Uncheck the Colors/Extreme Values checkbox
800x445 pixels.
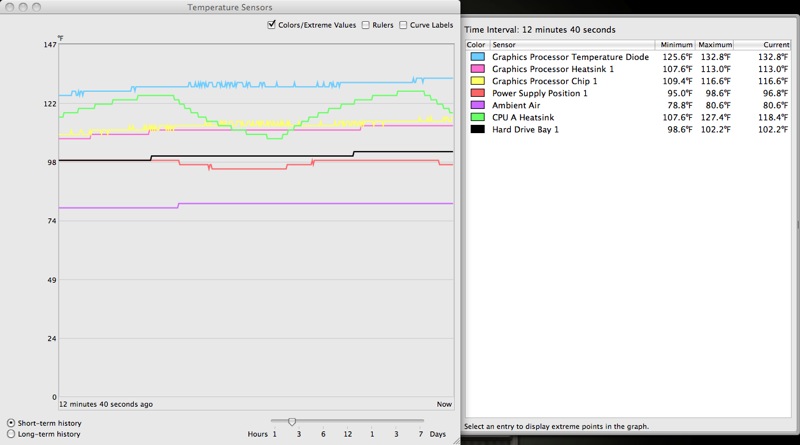coord(271,24)
